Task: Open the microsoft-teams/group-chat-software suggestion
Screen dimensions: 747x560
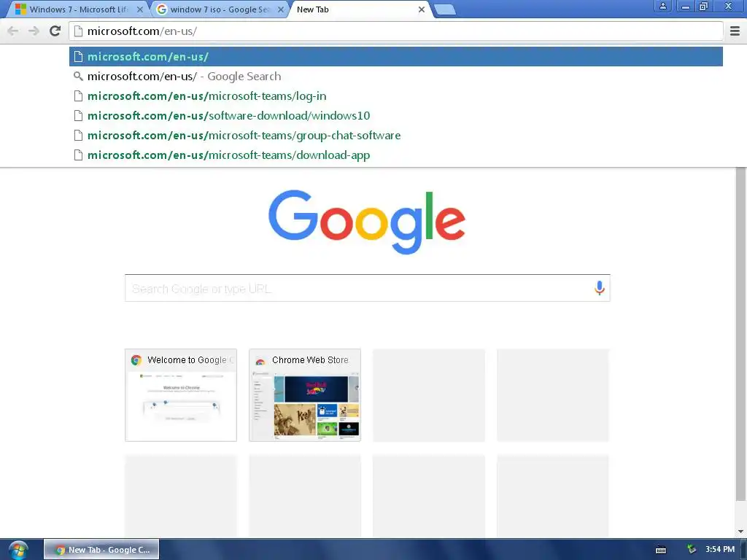Action: [x=396, y=135]
